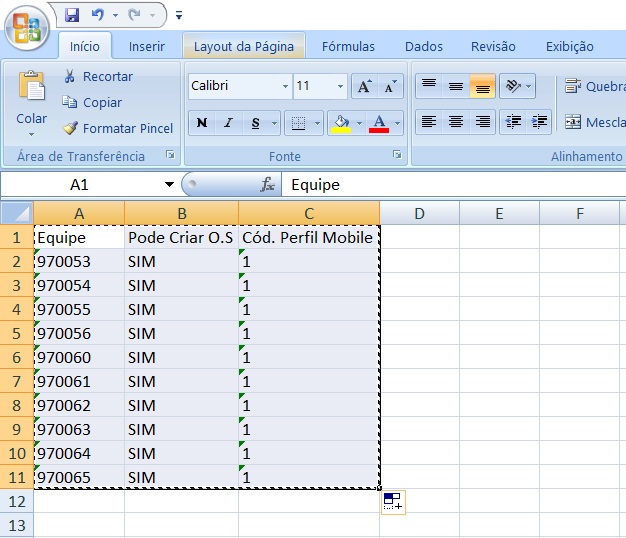Decrease the cell indent
This screenshot has height=538, width=626.
(x=515, y=122)
